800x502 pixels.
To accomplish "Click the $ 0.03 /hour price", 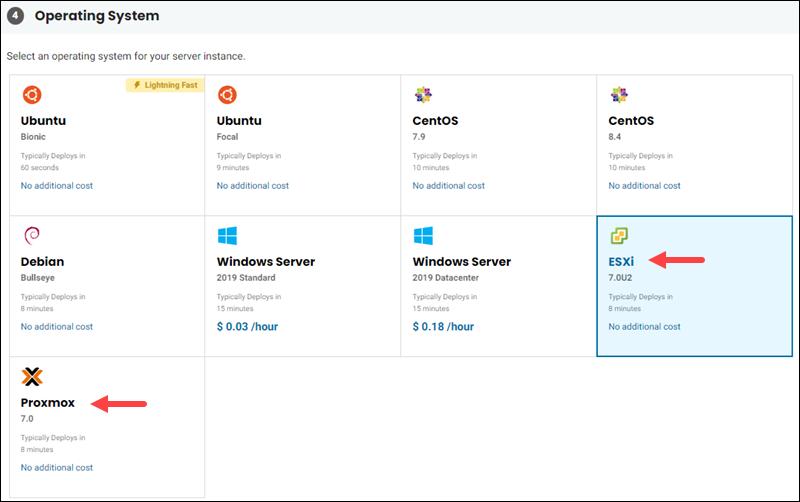I will [249, 327].
